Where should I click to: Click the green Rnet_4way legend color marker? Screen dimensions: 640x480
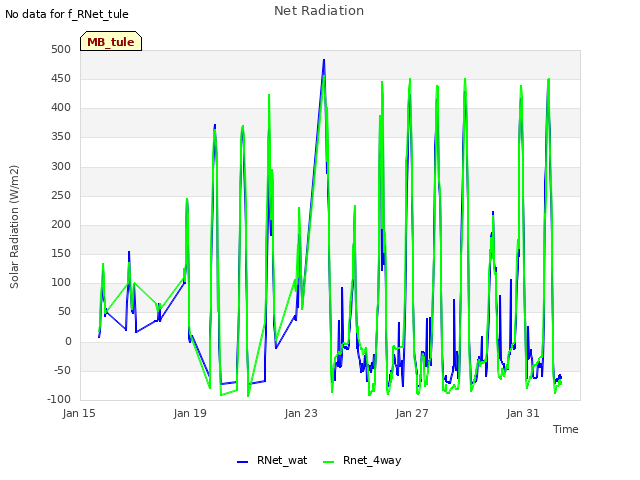(329, 462)
